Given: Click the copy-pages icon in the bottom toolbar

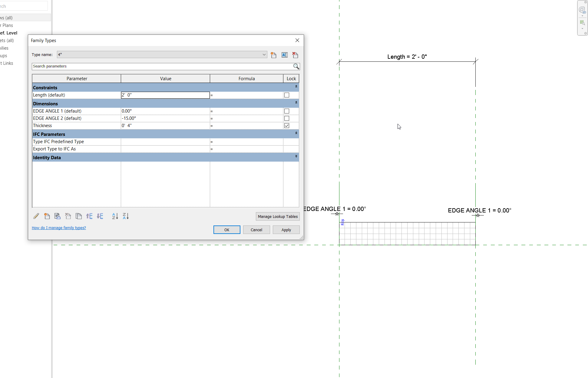Looking at the screenshot, I should (79, 216).
